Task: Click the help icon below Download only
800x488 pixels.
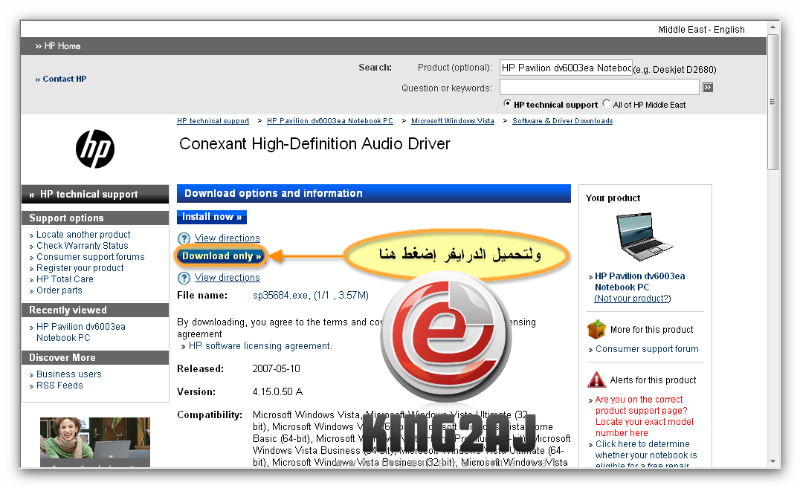Action: 183,277
